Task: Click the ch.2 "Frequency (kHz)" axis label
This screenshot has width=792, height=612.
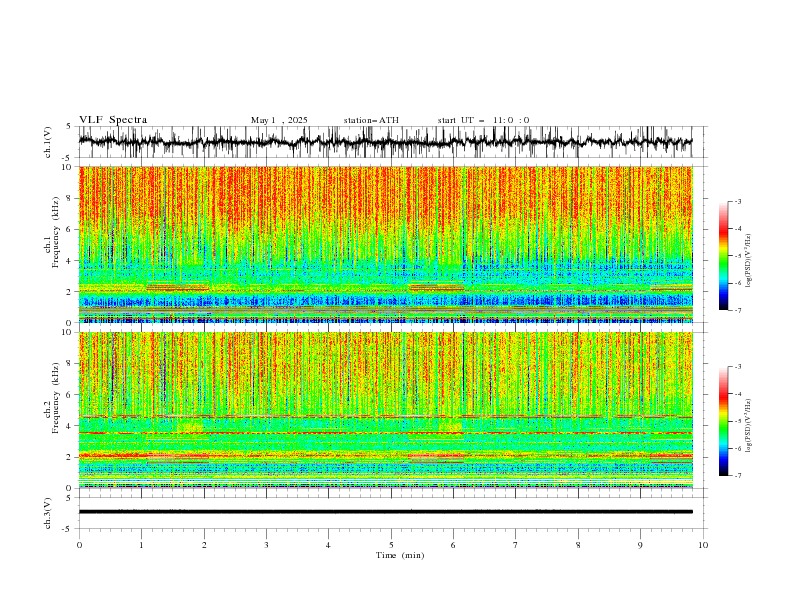Action: (x=56, y=398)
